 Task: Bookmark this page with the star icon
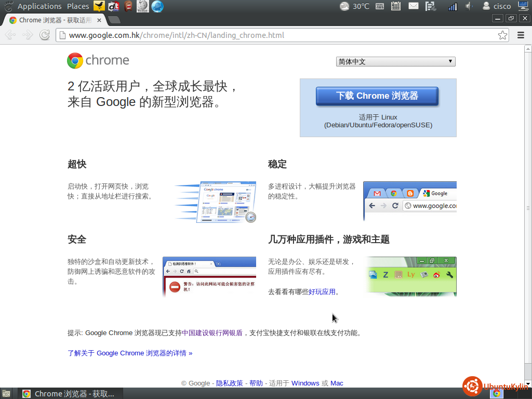(x=502, y=35)
